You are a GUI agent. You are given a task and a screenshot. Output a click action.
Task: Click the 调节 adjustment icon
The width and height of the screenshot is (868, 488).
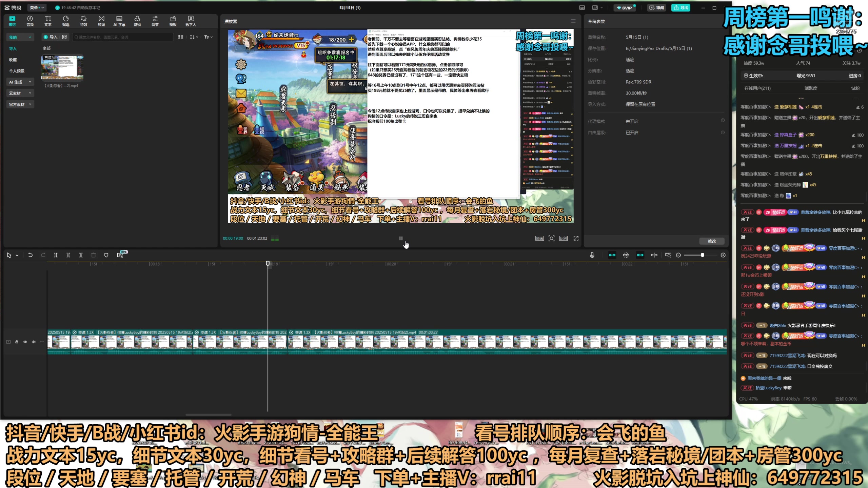[155, 21]
